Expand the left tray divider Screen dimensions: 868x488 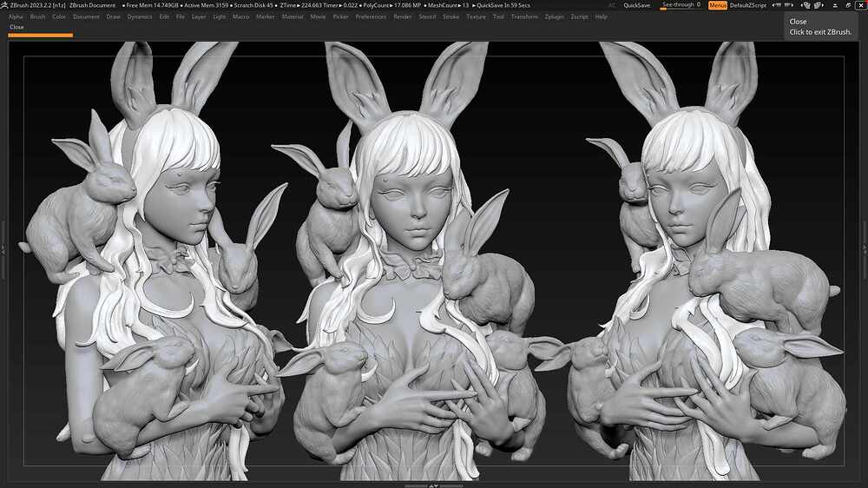(3, 248)
